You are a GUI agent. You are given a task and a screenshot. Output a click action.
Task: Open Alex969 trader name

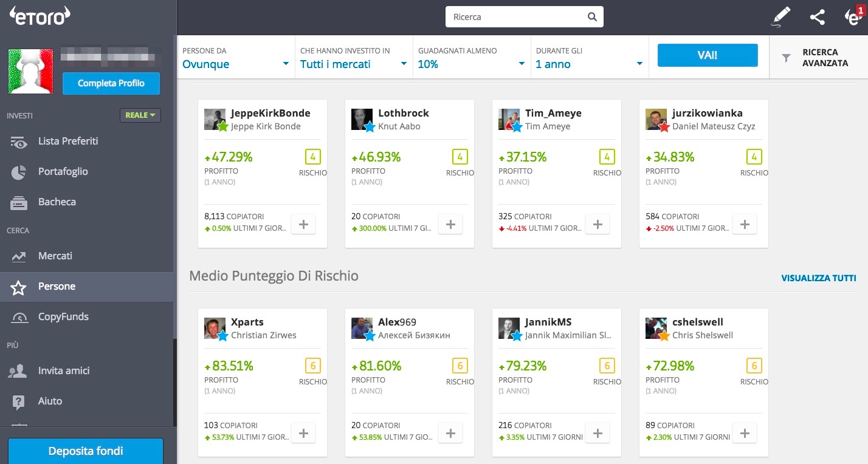pos(398,322)
